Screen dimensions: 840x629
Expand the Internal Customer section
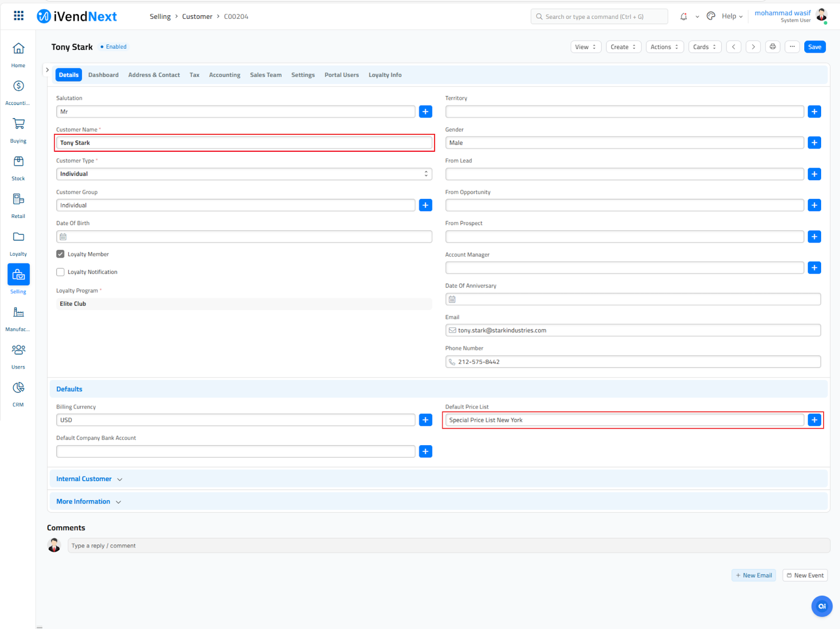[89, 479]
